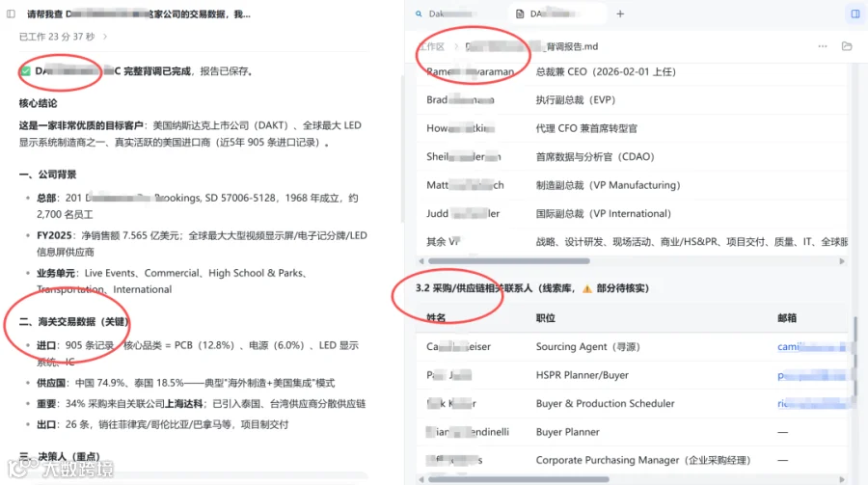The height and width of the screenshot is (485, 868).
Task: Click the 二、海关交易数据 heading
Action: point(74,322)
